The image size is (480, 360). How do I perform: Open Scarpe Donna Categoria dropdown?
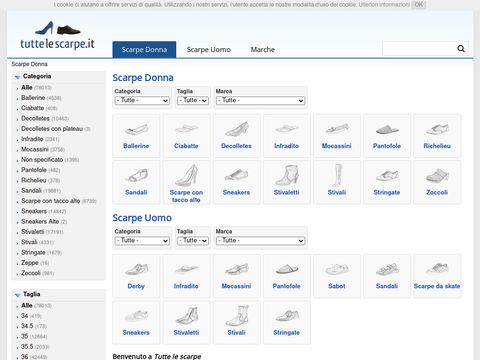click(x=142, y=100)
